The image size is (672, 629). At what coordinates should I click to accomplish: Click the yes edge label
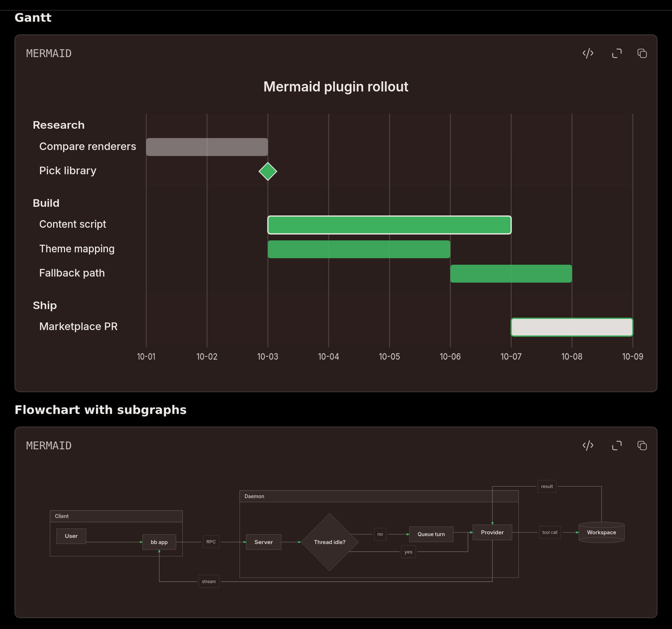[409, 552]
